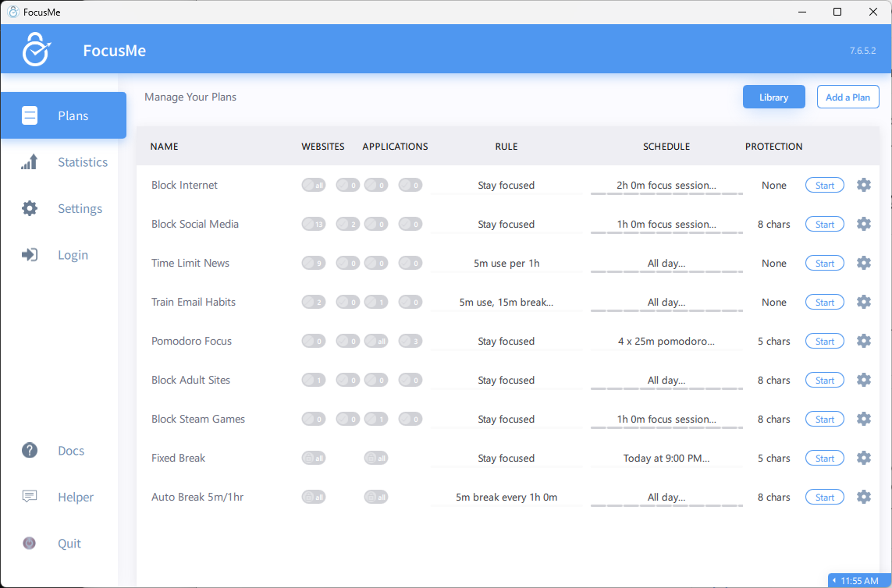Click the '5m break every 1h 0m' rule
892x588 pixels.
506,497
